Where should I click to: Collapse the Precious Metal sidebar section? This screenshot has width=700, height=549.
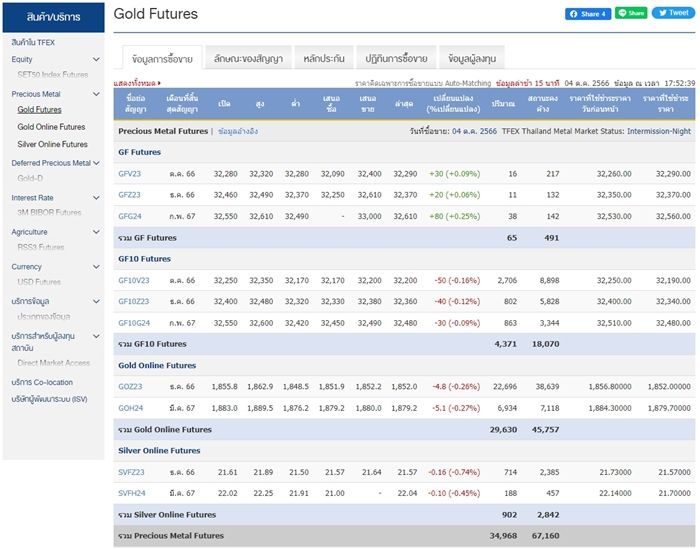coord(97,95)
